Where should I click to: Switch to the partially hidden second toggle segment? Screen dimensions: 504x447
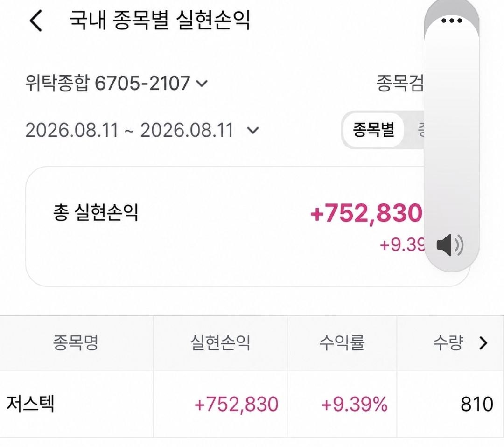tap(417, 130)
